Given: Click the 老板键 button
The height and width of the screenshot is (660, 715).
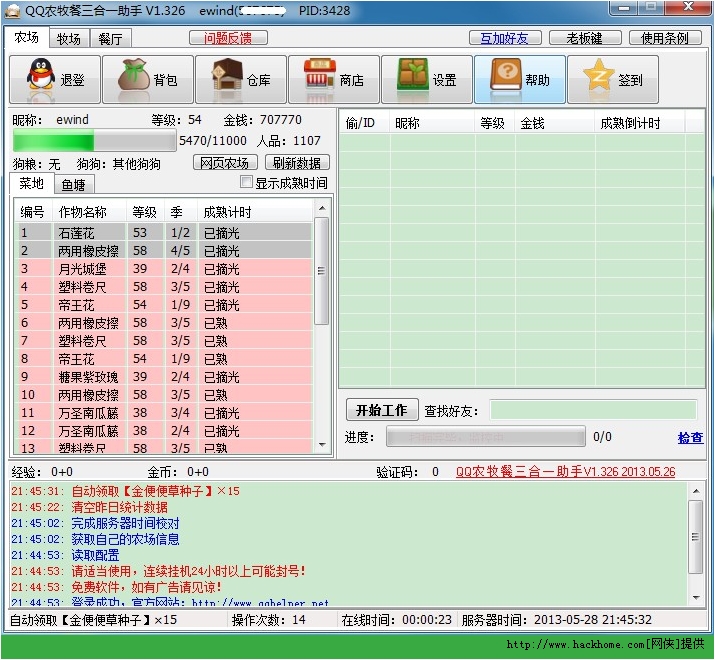Looking at the screenshot, I should click(x=585, y=38).
